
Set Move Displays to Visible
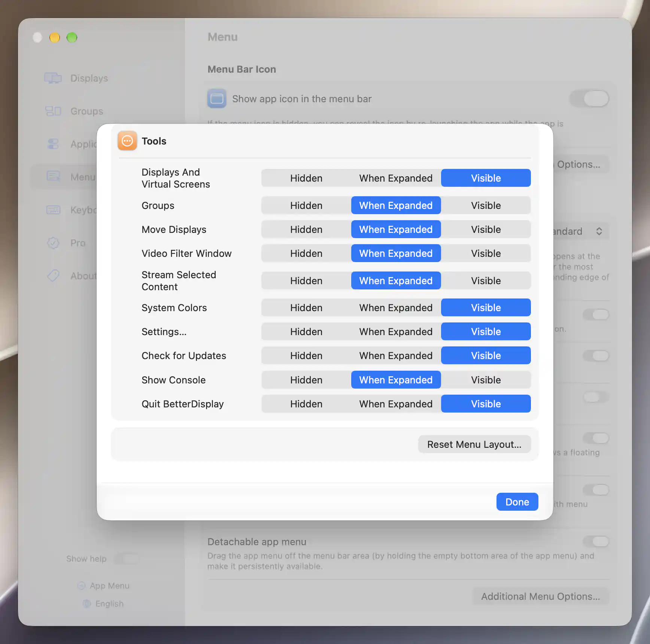pos(486,229)
